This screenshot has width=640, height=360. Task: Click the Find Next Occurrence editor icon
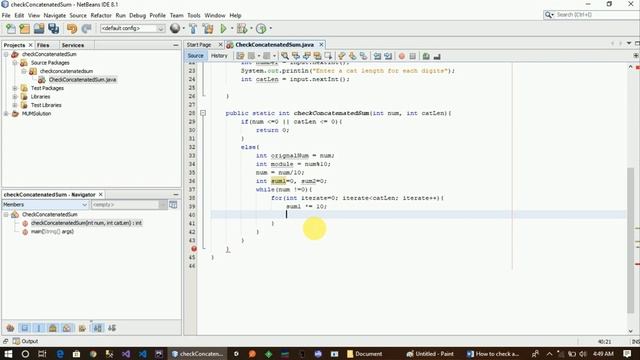pos(307,56)
